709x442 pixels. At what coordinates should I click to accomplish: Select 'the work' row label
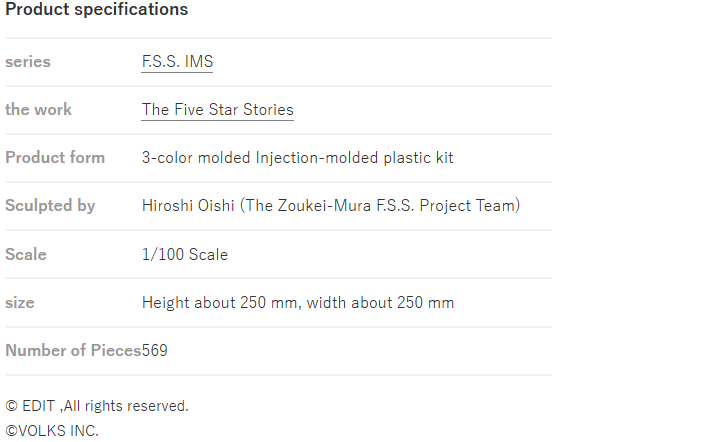click(x=38, y=109)
